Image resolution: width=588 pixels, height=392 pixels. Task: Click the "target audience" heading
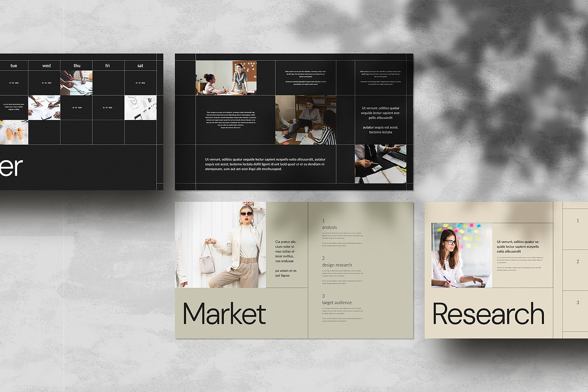click(337, 303)
